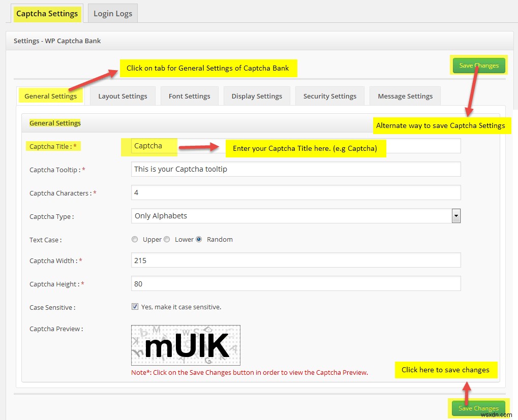
Task: Select the Layout Settings tab
Action: click(x=122, y=95)
